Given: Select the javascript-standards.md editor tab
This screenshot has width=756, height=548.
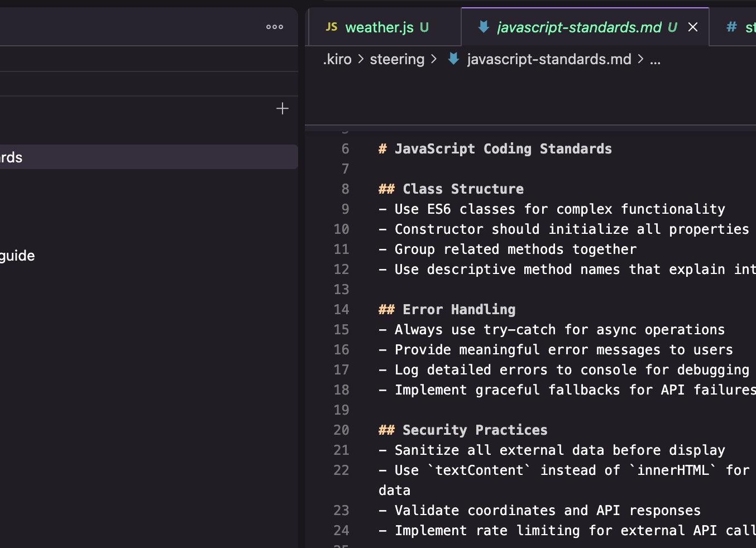Looking at the screenshot, I should coord(579,27).
